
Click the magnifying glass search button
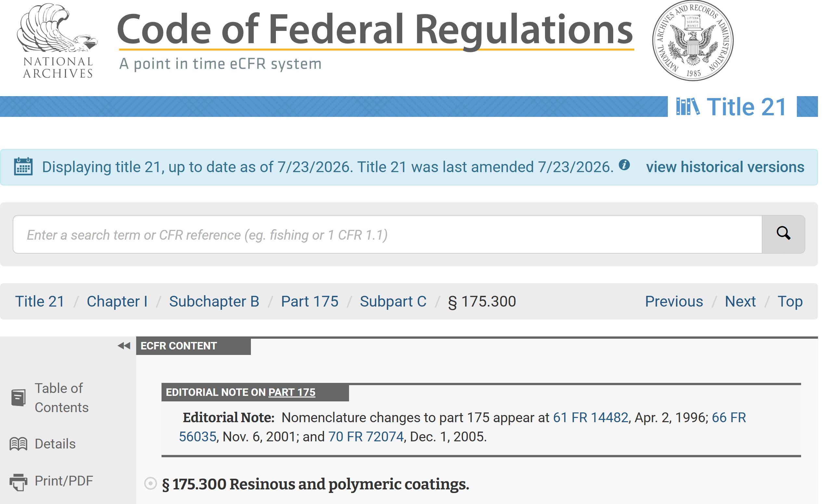pos(783,234)
